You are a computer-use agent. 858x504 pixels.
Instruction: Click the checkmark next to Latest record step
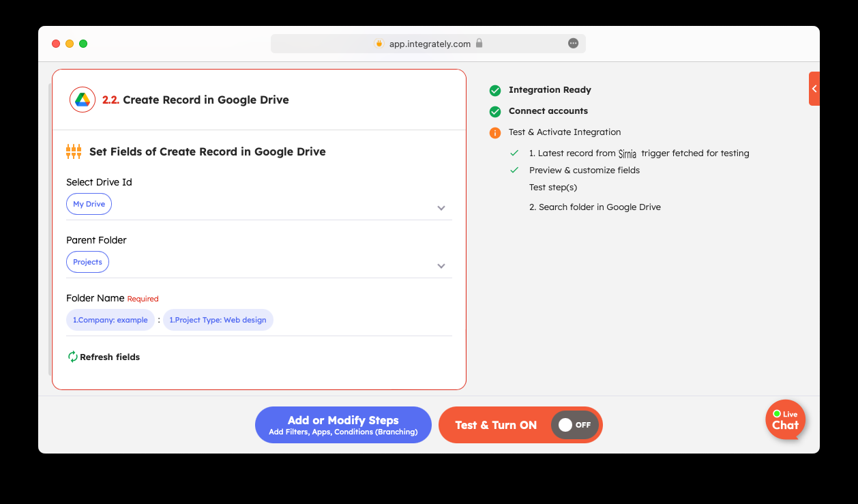coord(514,153)
